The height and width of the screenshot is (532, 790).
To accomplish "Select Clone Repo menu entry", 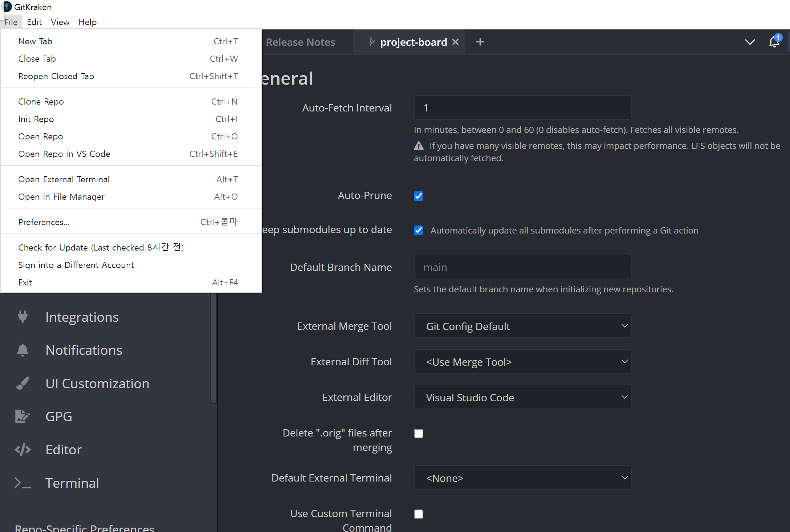I will pyautogui.click(x=41, y=102).
